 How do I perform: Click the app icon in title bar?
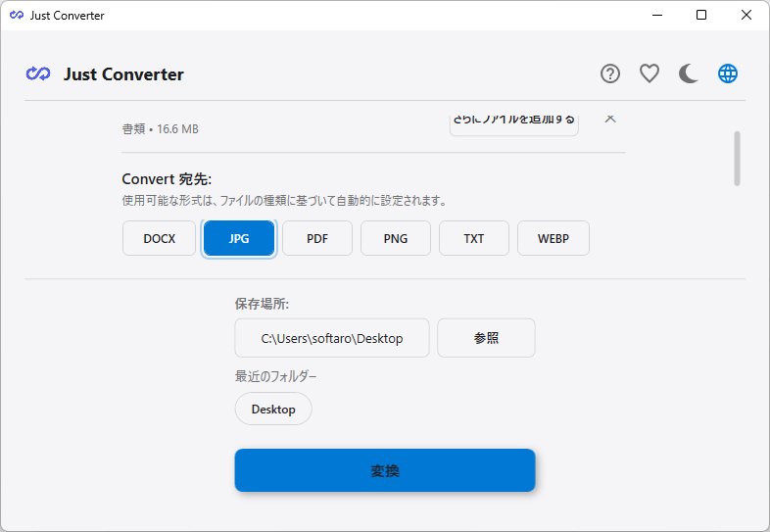tap(17, 16)
